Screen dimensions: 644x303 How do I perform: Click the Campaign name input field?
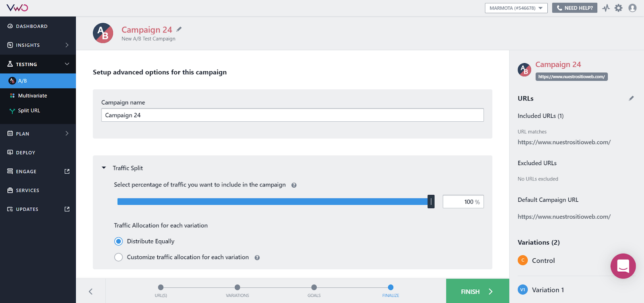(293, 115)
